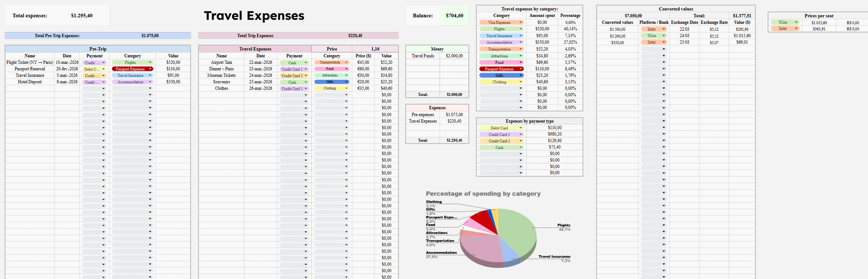Open Wise platform dropdown in Converted values

(654, 36)
